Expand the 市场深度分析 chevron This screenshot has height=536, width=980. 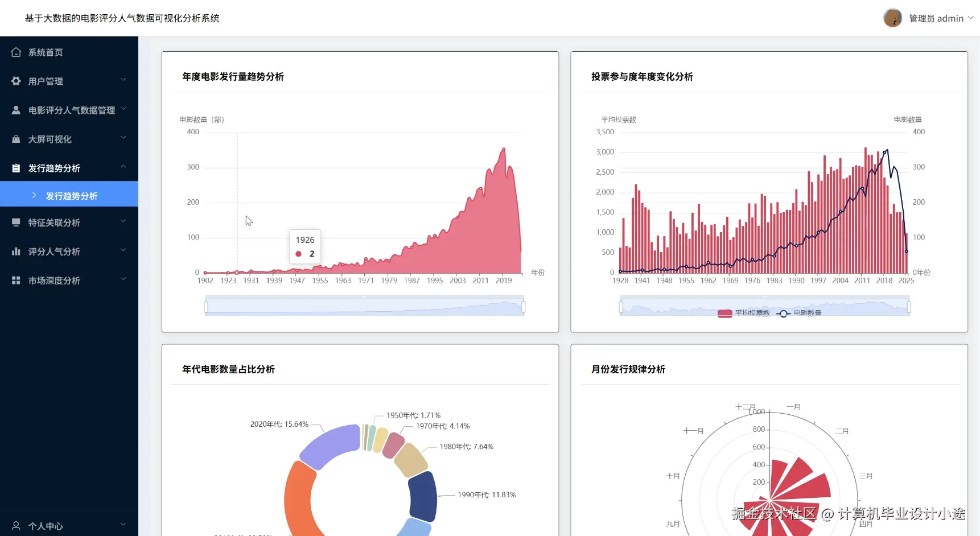(x=123, y=279)
